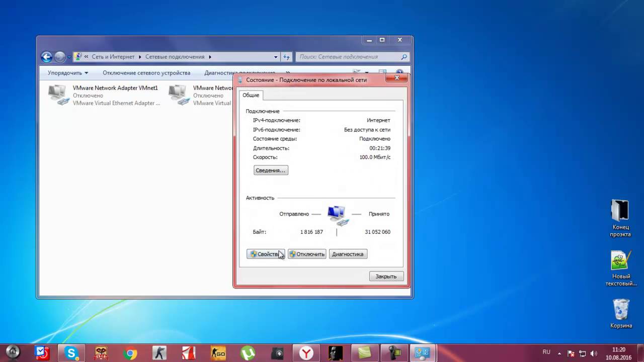The height and width of the screenshot is (362, 644).
Task: Switch to Control Panel taskbar window
Action: (x=422, y=353)
